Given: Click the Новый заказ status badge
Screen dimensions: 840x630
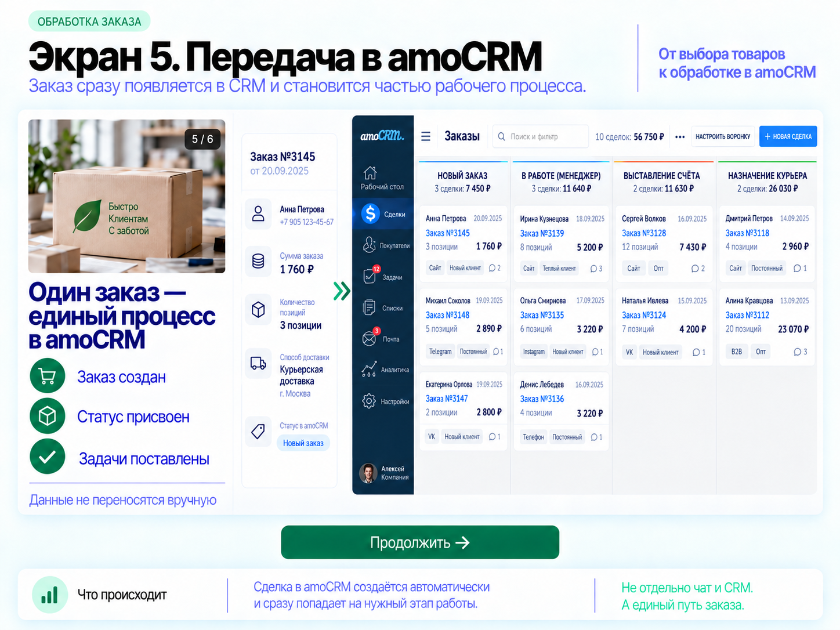Looking at the screenshot, I should click(303, 443).
